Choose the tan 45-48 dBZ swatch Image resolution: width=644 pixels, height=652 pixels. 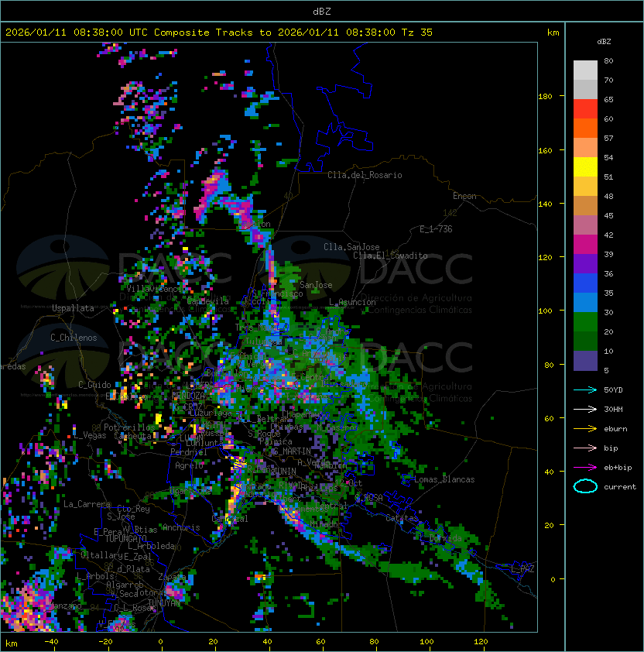(x=585, y=206)
